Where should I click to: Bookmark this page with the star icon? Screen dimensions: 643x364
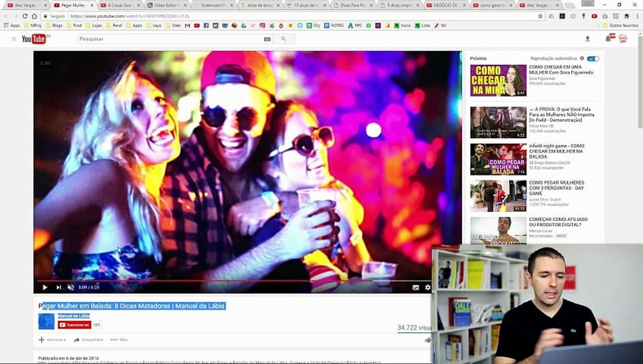pos(540,16)
